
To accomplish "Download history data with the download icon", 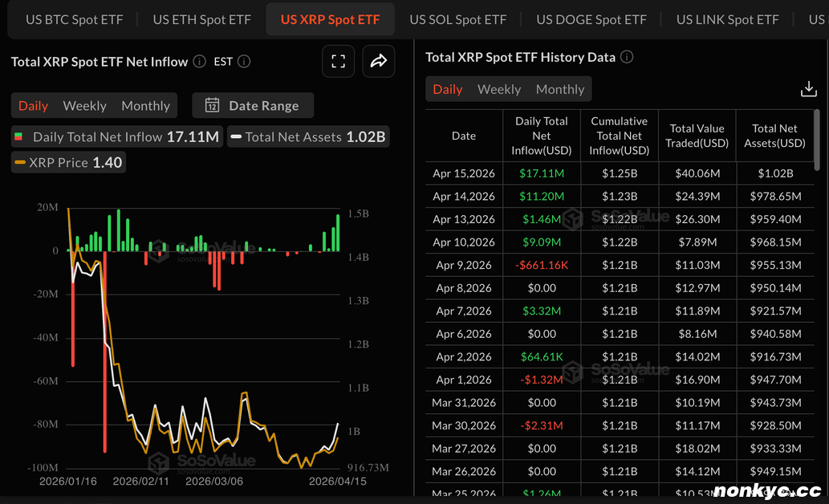I will click(x=808, y=89).
